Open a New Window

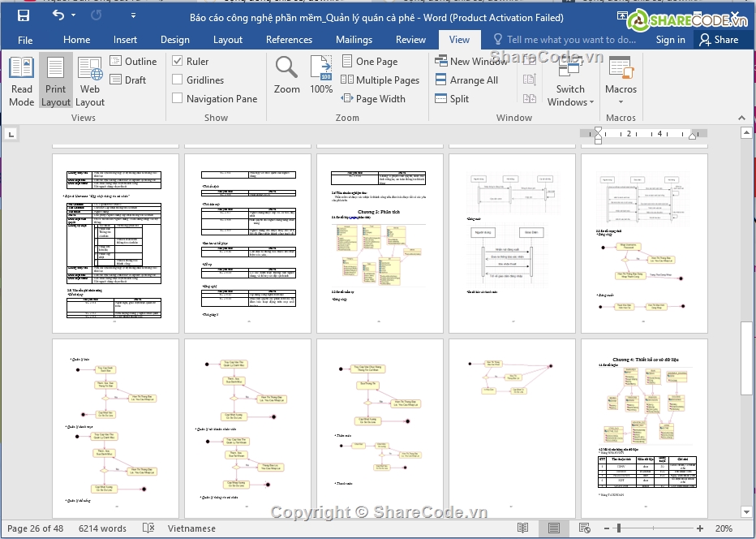coord(471,61)
